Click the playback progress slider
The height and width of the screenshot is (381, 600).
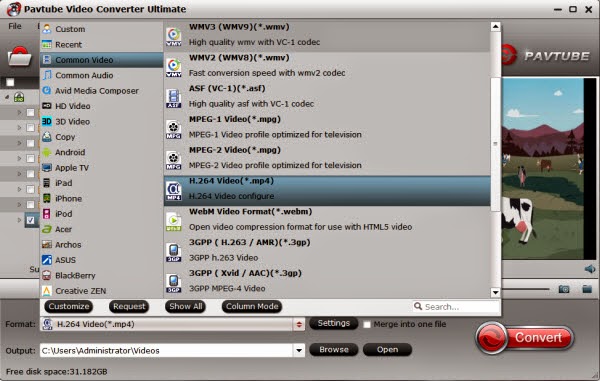[x=526, y=289]
